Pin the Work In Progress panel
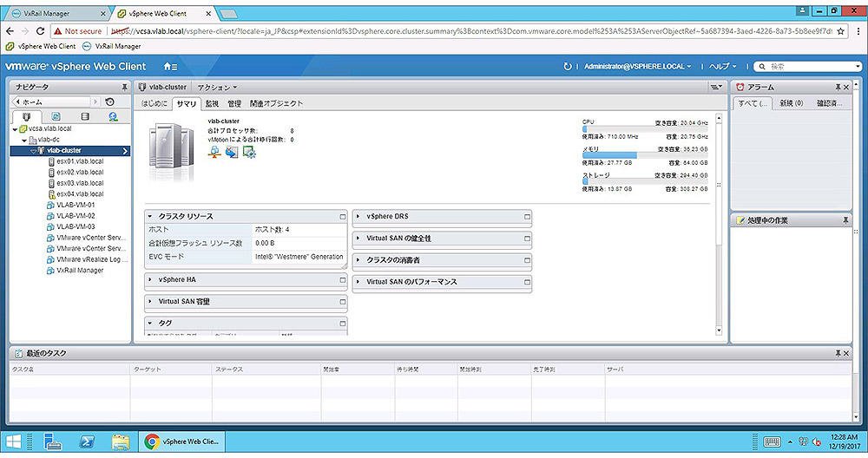Screen dimensions: 868x458 (845, 220)
